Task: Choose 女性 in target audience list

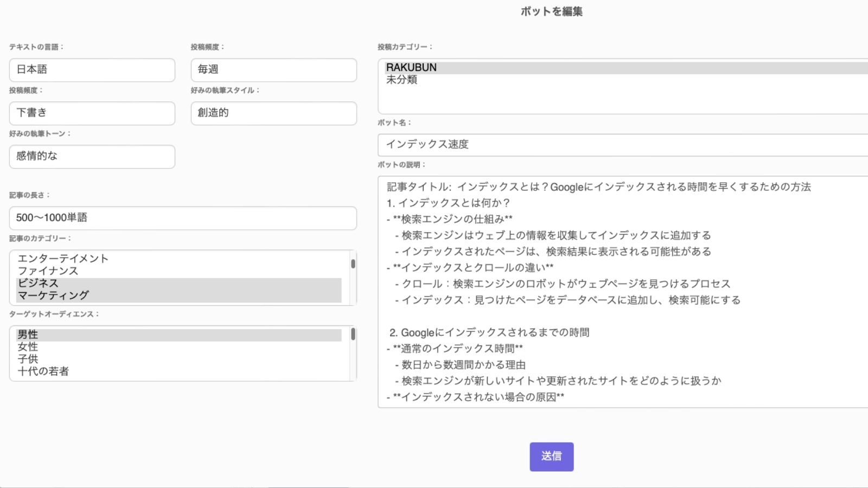Action: (28, 347)
